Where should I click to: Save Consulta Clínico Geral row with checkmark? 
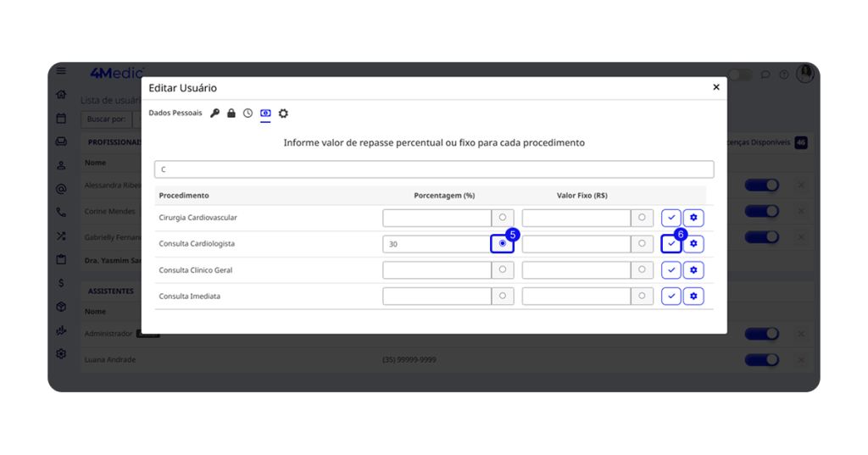click(x=671, y=270)
